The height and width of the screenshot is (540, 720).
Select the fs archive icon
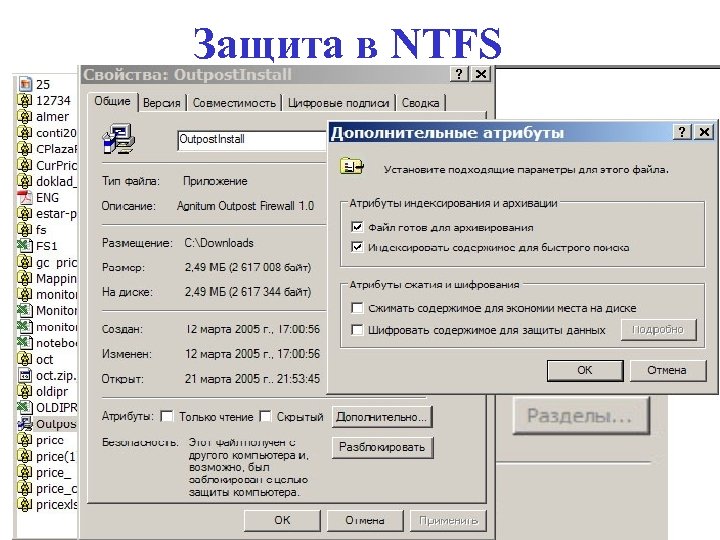[24, 230]
